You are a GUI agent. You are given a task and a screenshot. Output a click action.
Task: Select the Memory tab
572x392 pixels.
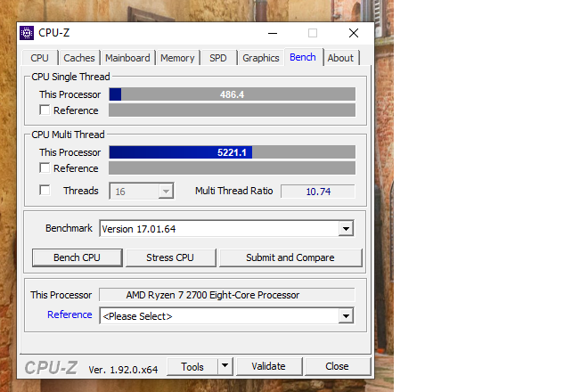[x=177, y=58]
